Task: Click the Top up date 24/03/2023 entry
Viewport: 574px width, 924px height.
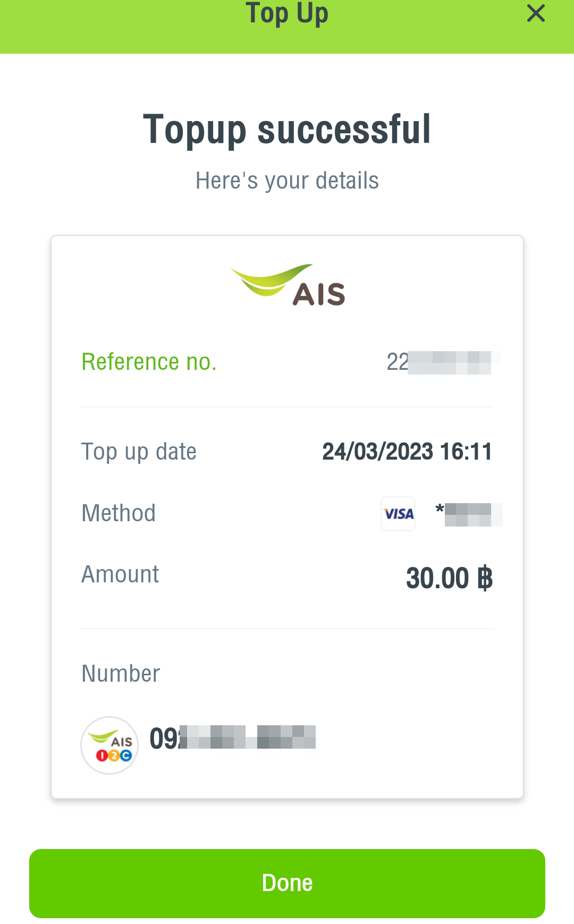Action: pyautogui.click(x=407, y=452)
